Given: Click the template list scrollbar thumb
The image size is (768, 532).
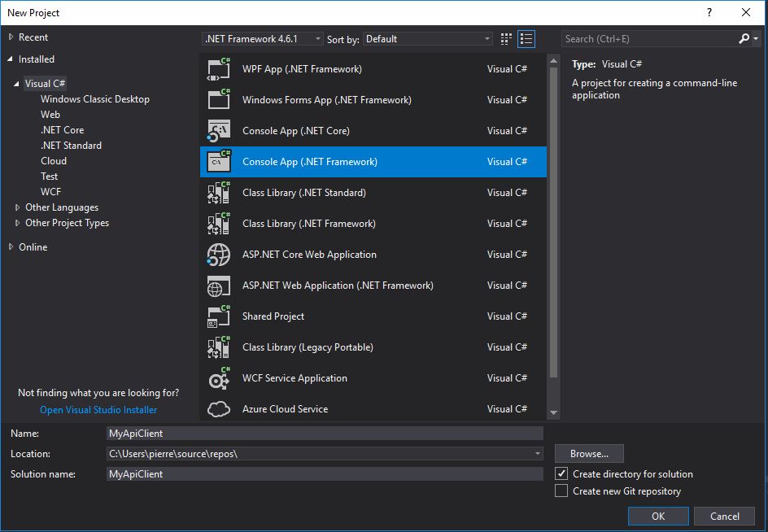Looking at the screenshot, I should [553, 223].
